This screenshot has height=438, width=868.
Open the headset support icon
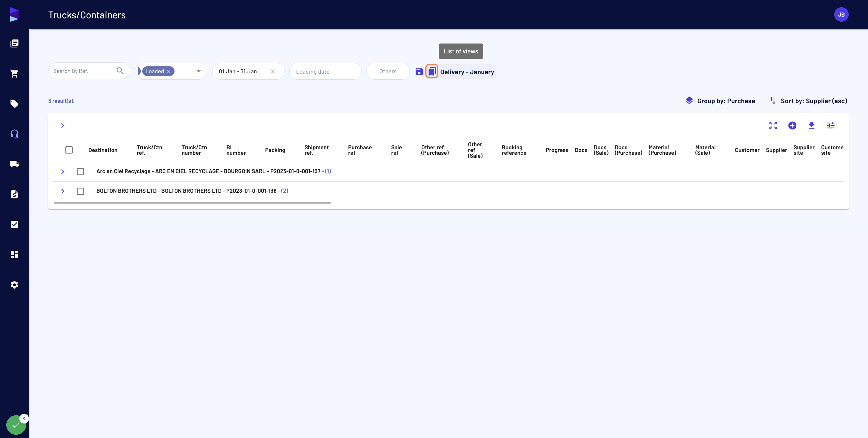(x=14, y=134)
